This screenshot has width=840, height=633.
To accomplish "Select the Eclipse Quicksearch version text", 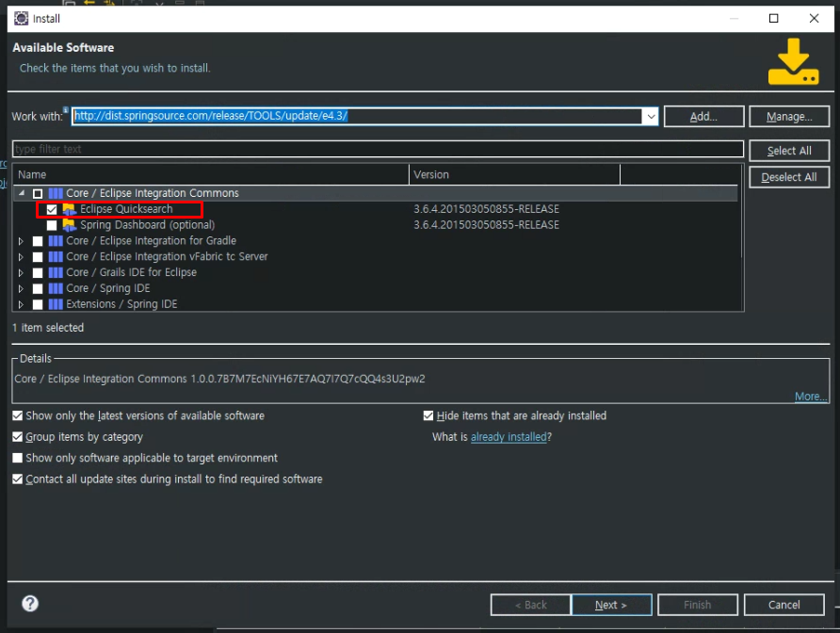I will (x=486, y=209).
